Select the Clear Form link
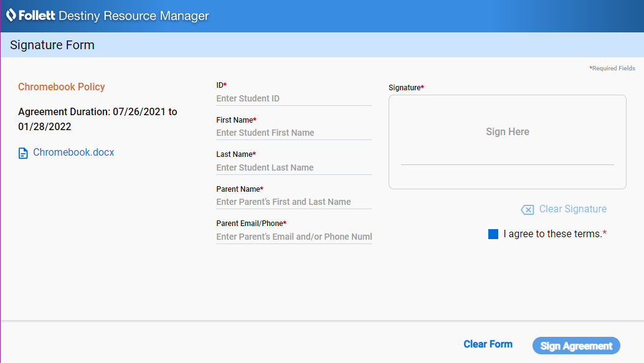 [x=488, y=344]
